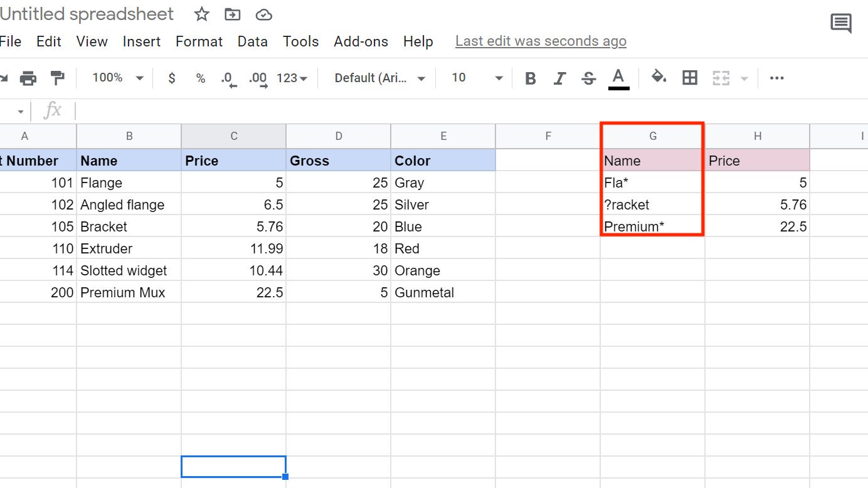Select the 'Flange' cell
Screen dimensions: 868x488
click(129, 183)
